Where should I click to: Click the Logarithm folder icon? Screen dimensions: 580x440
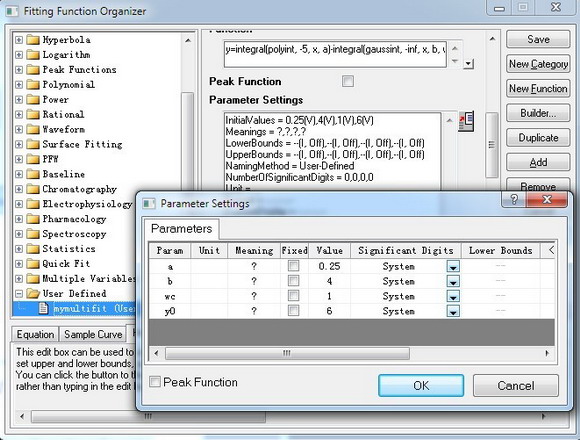[33, 55]
